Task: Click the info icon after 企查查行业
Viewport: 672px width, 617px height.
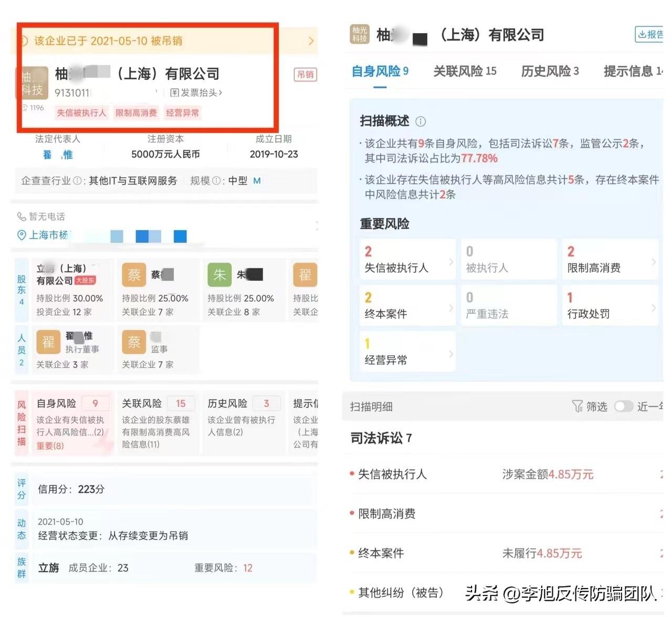Action: pyautogui.click(x=78, y=181)
